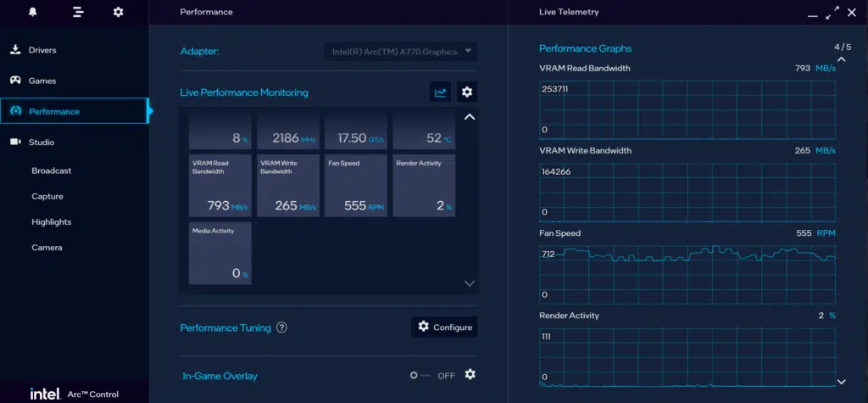This screenshot has height=403, width=868.
Task: Minimize the Arc Control window
Action: tap(812, 14)
